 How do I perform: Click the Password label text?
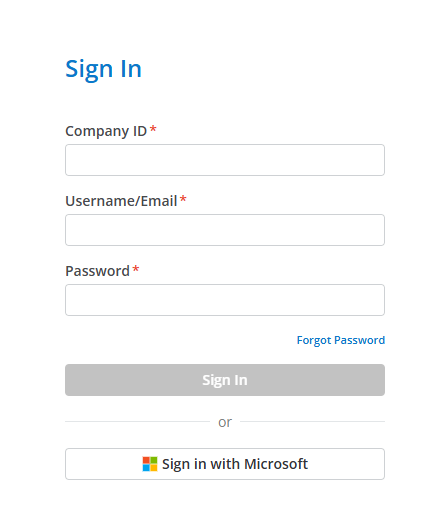coord(97,271)
